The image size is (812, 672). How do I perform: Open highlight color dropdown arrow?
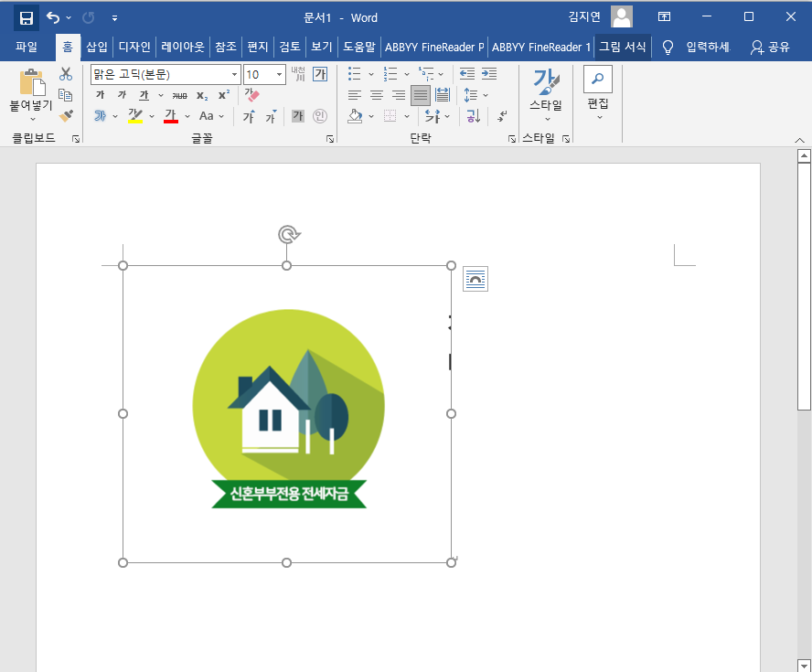point(152,116)
